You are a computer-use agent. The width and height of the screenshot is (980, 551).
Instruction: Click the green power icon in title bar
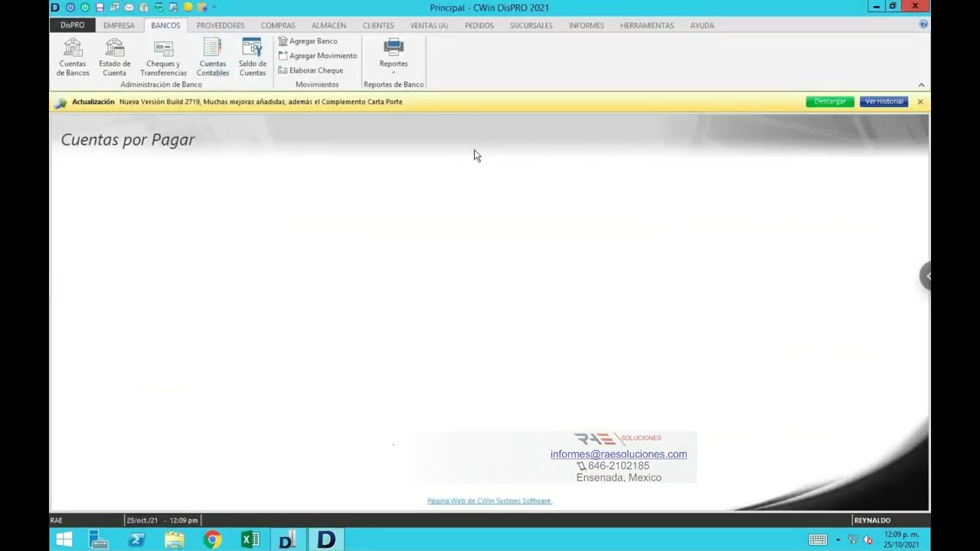click(x=85, y=8)
